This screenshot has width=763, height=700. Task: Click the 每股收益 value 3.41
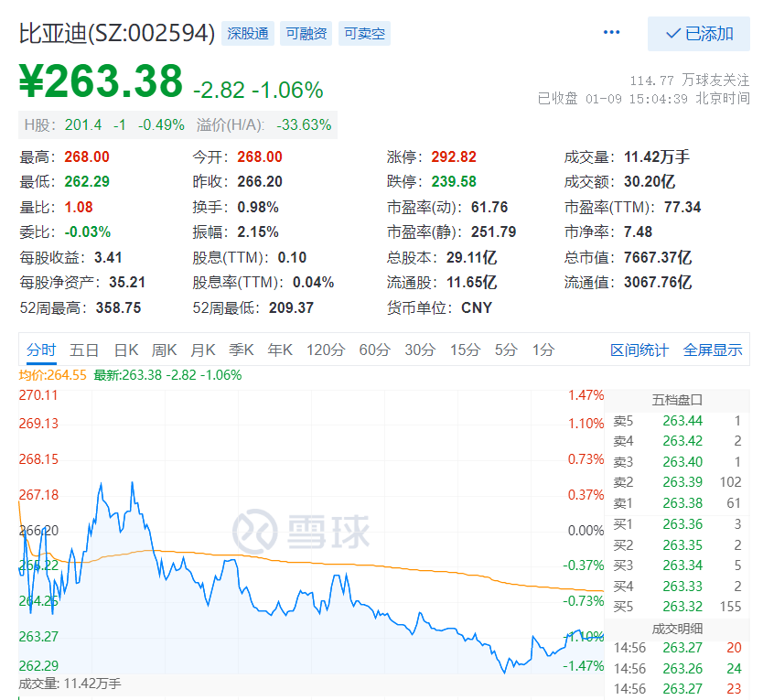tap(108, 257)
